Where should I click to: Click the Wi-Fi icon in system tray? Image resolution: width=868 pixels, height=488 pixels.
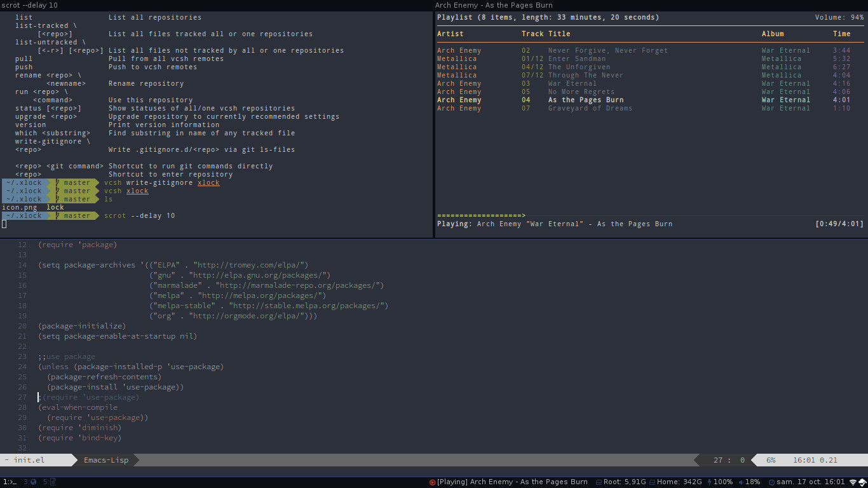coord(853,482)
